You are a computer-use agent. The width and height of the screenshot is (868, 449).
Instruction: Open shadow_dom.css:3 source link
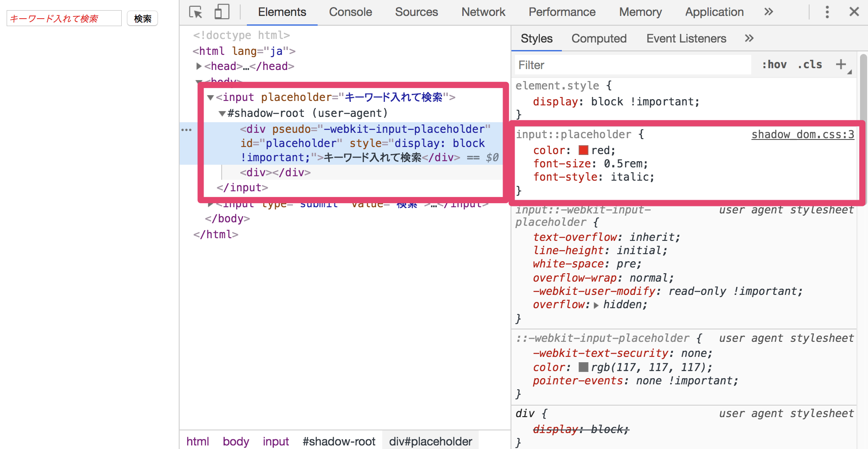(803, 135)
